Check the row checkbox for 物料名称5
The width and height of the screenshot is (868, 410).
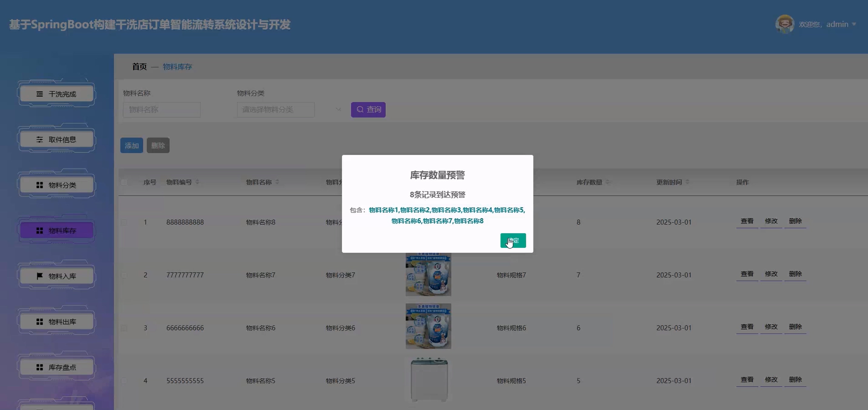[124, 381]
